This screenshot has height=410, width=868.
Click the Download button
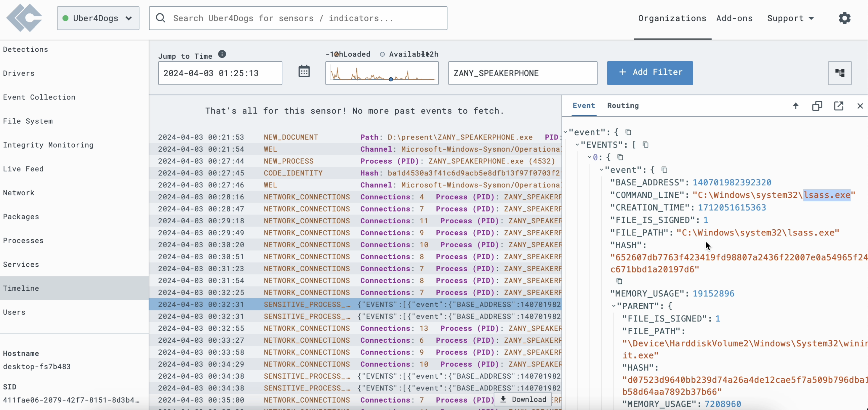coord(523,399)
